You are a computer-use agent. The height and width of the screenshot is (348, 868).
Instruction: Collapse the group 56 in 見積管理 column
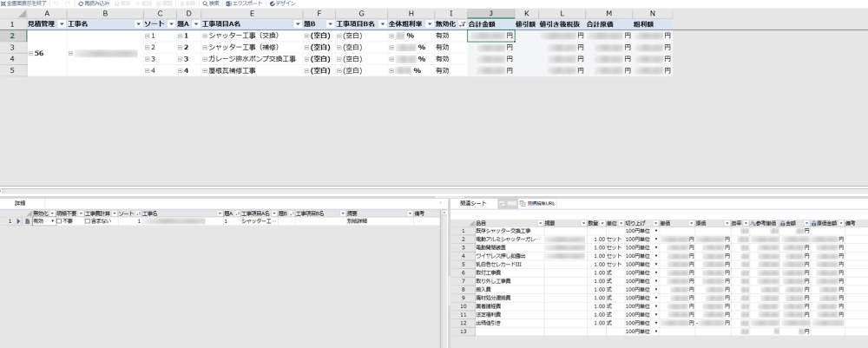pos(30,54)
